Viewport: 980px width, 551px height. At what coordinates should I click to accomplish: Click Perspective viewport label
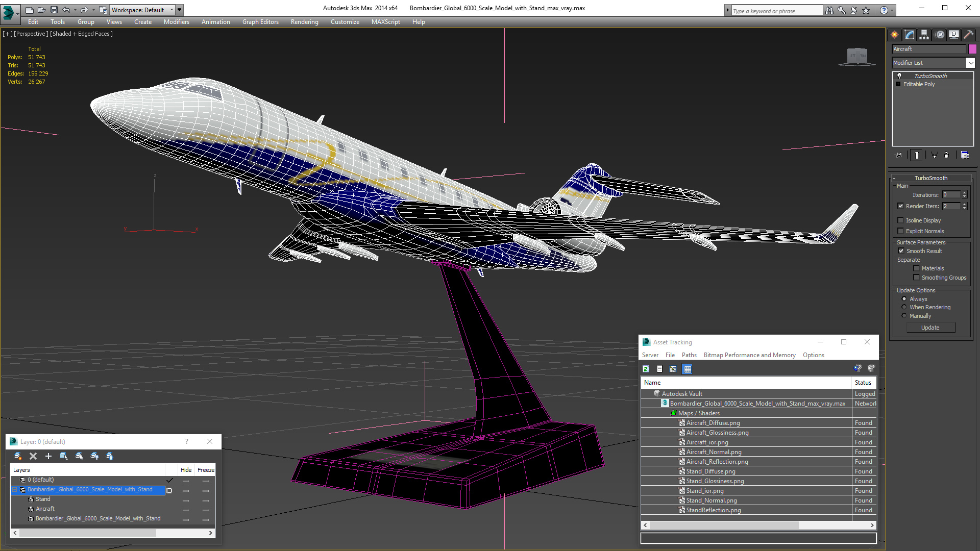[31, 34]
